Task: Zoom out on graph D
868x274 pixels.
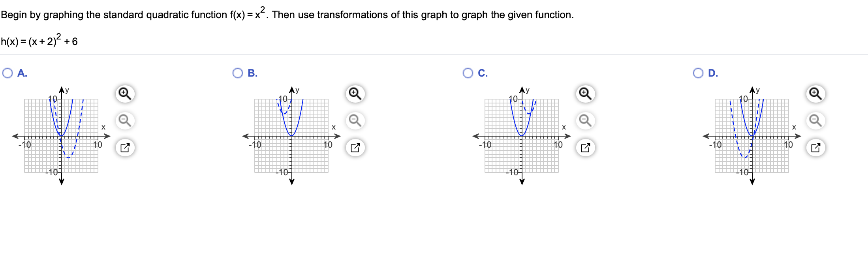Action: click(815, 120)
